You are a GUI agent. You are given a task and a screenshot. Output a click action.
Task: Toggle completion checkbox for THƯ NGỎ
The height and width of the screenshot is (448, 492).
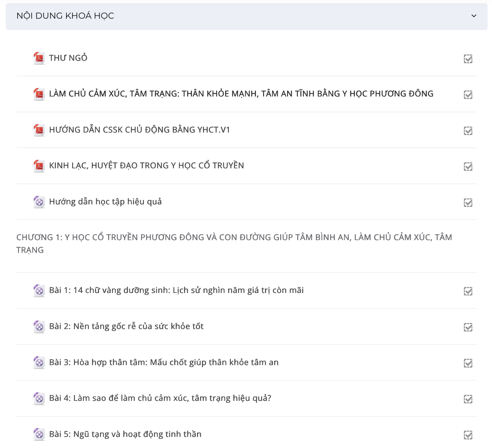point(468,59)
